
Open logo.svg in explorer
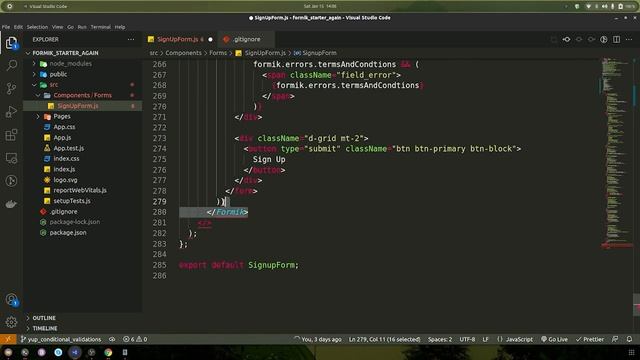(x=65, y=180)
